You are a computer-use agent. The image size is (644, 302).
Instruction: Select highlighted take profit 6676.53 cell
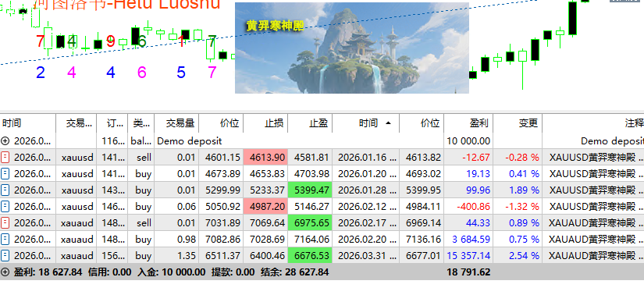click(310, 256)
